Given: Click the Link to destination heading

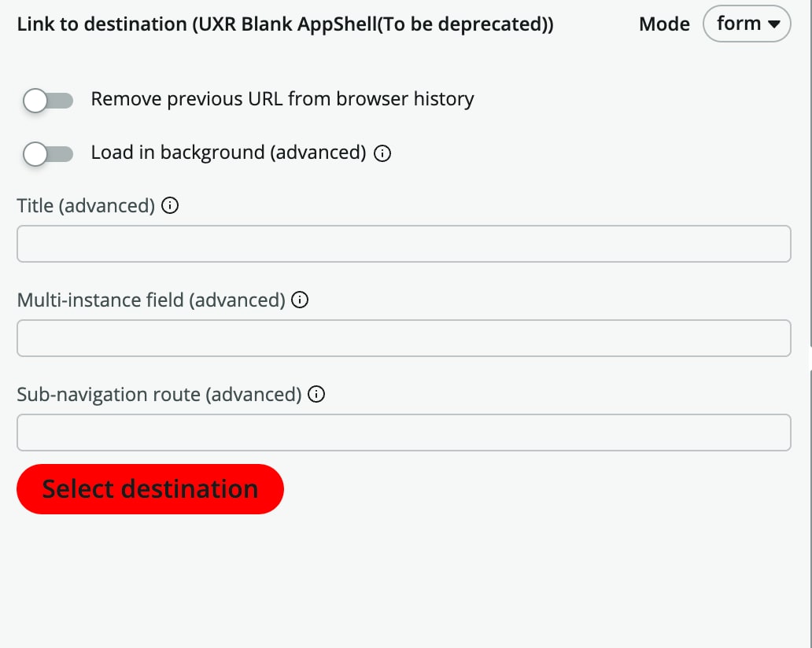Looking at the screenshot, I should (285, 24).
